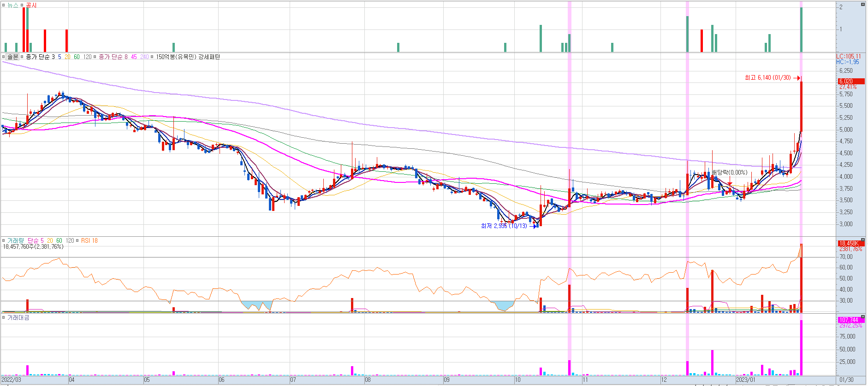The height and width of the screenshot is (386, 868).
Task: Toggle the 뉴스 indicator square marker
Action: pyautogui.click(x=4, y=5)
